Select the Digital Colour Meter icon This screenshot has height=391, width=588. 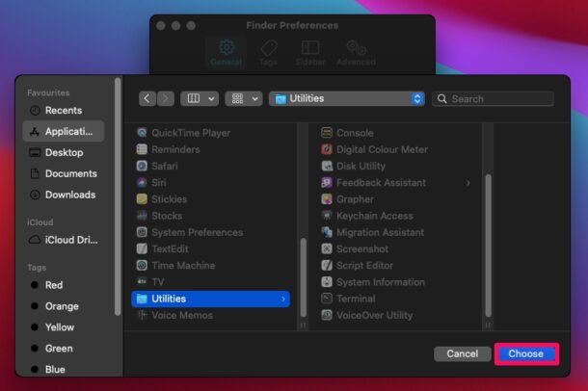pyautogui.click(x=328, y=150)
